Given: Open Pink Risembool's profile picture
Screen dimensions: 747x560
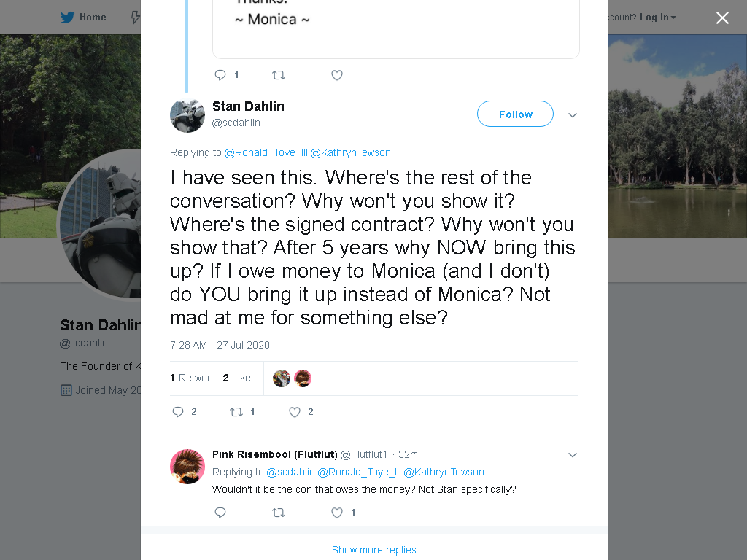Looking at the screenshot, I should (x=187, y=467).
